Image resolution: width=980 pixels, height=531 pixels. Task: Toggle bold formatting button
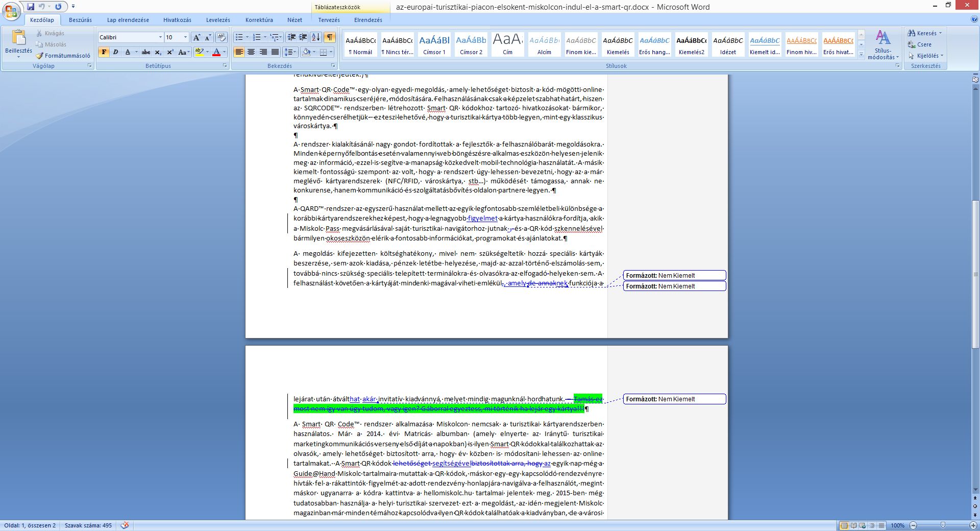pos(104,52)
